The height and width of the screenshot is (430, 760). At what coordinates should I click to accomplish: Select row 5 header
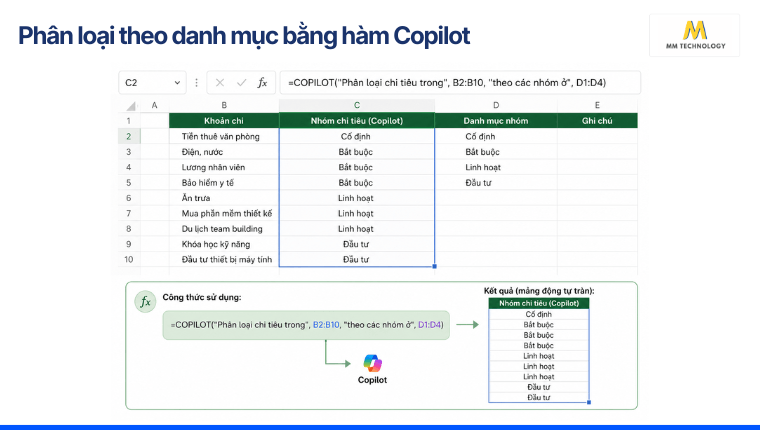[129, 182]
